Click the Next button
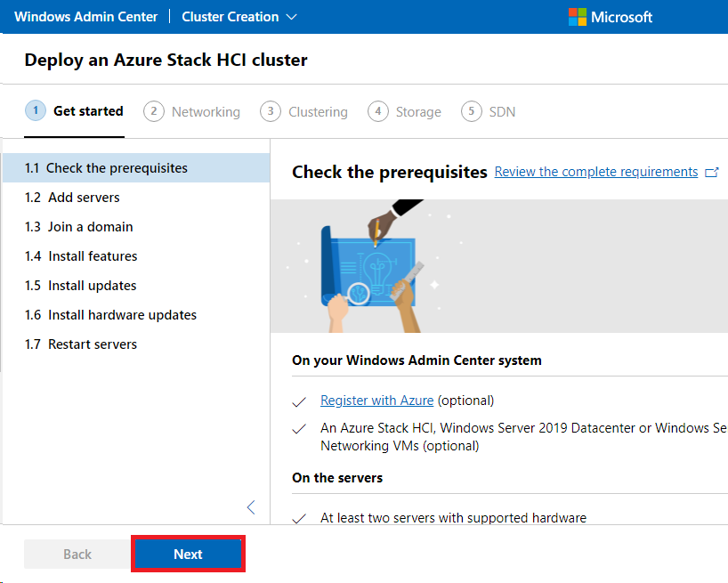Viewport: 728px width, 583px height. [188, 554]
